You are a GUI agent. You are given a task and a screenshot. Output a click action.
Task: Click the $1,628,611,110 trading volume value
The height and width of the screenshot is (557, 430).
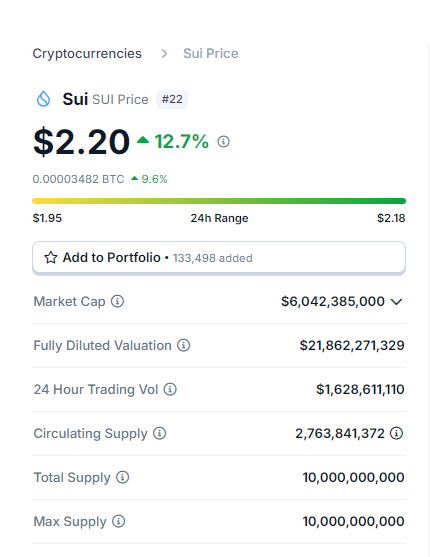click(x=360, y=389)
